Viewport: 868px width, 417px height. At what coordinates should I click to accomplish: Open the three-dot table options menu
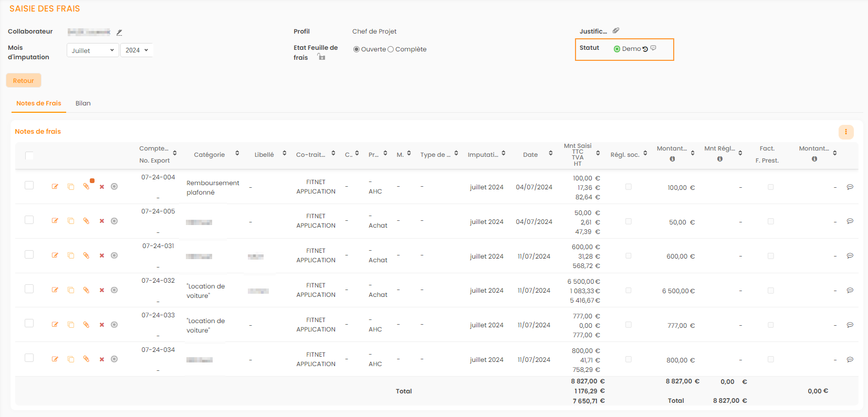click(845, 132)
